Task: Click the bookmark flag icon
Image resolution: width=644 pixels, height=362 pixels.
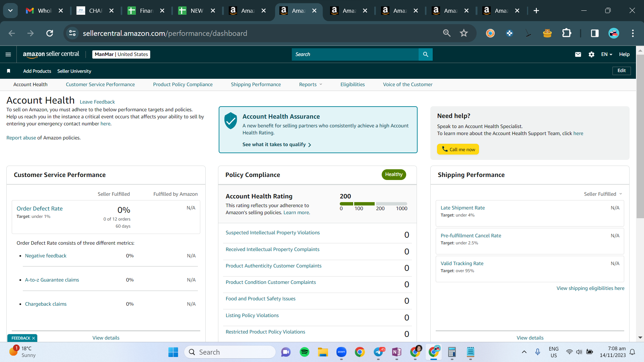Action: tap(9, 71)
